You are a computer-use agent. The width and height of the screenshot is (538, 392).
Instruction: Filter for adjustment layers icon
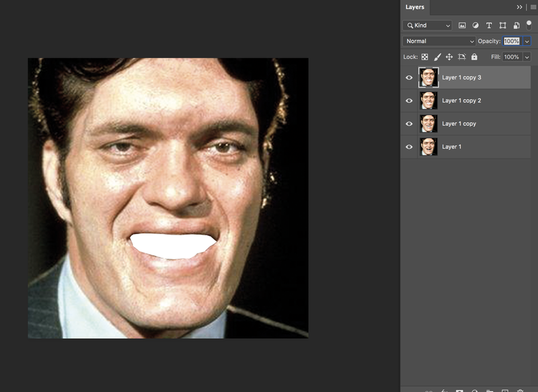[x=475, y=26]
